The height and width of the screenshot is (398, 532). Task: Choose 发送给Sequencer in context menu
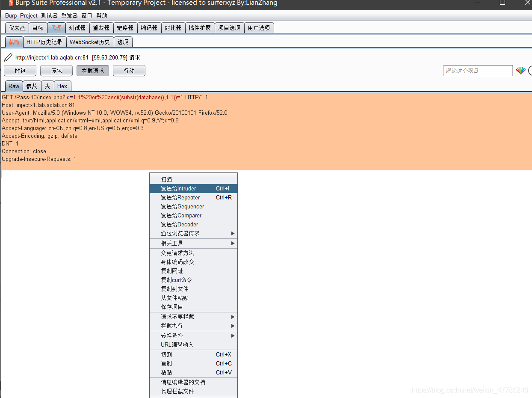[193, 206]
